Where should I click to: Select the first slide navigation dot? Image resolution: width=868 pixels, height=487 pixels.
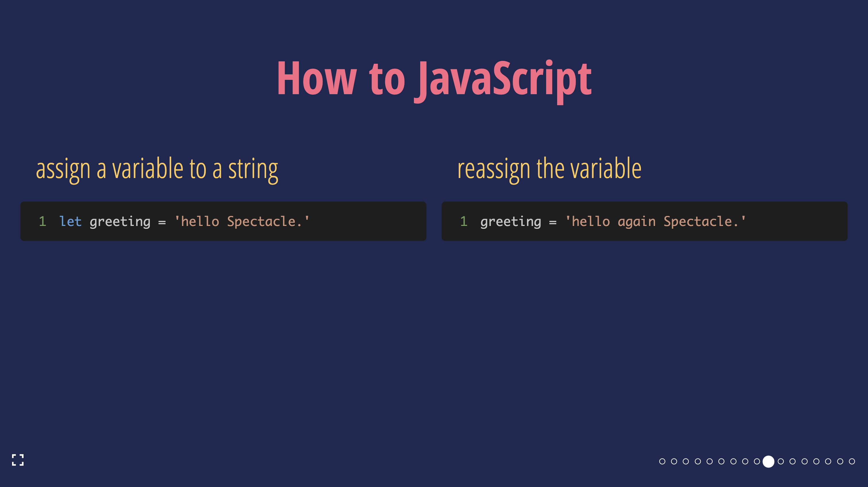[x=662, y=462]
